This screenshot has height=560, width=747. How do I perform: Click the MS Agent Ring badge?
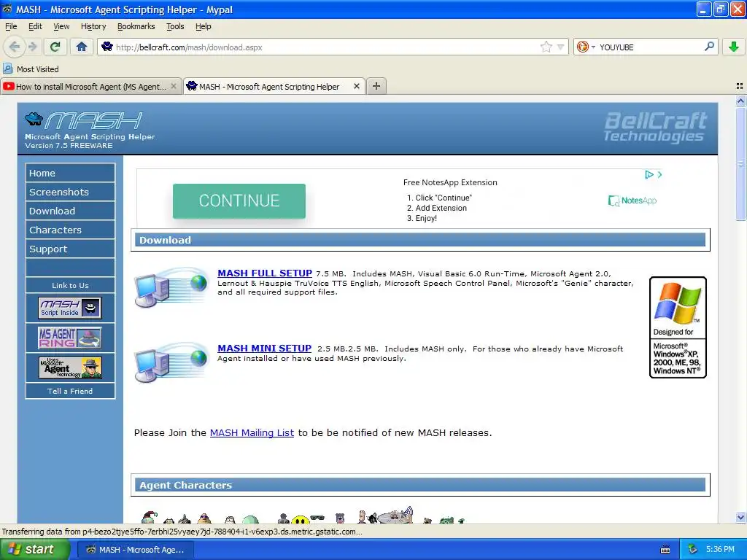[69, 338]
